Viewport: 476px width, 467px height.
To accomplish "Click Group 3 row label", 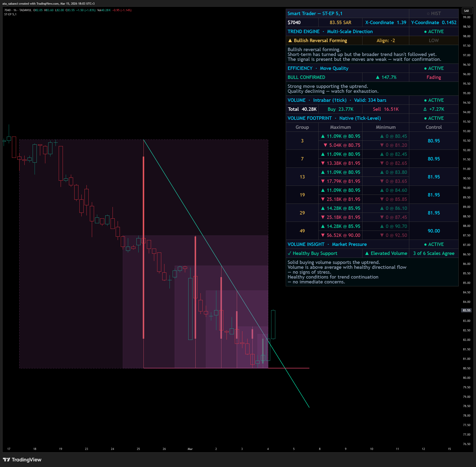I will tap(302, 141).
